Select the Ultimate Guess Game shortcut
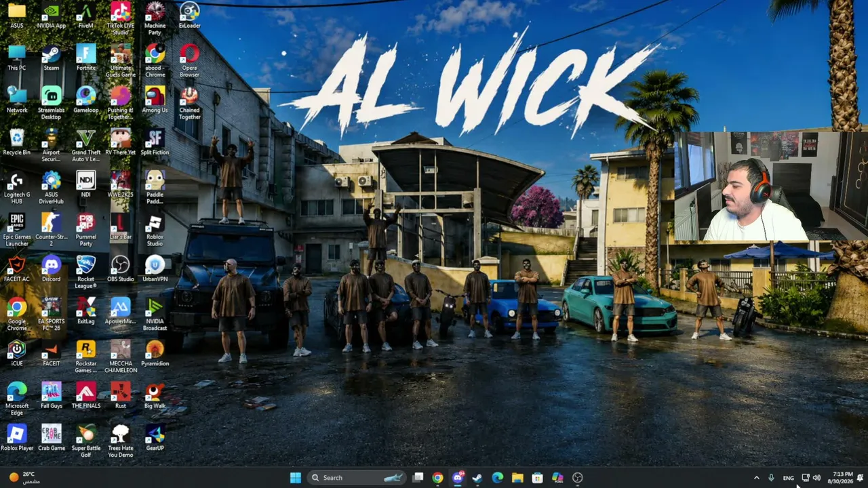The width and height of the screenshot is (868, 488). (121, 62)
